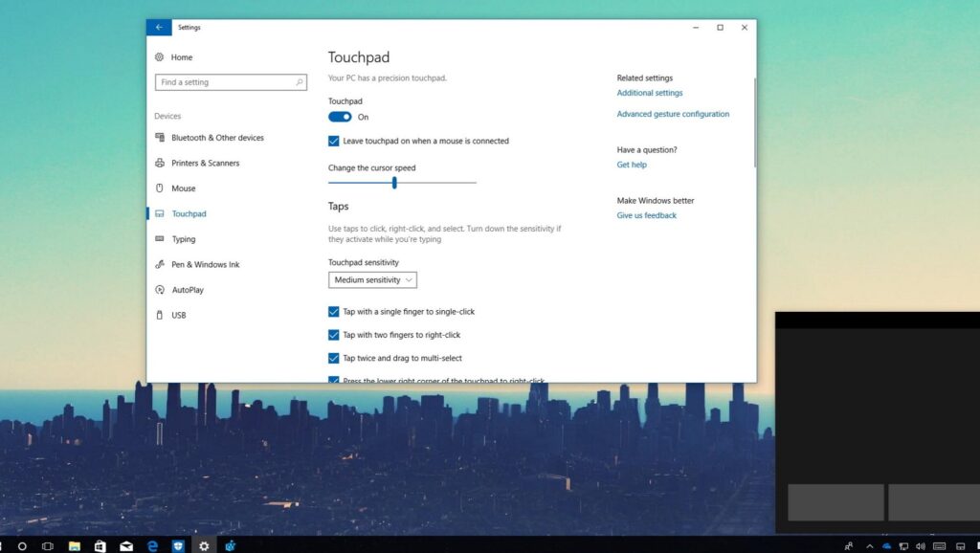The image size is (980, 553).
Task: Open the Microsoft Store taskbar icon
Action: pos(100,545)
